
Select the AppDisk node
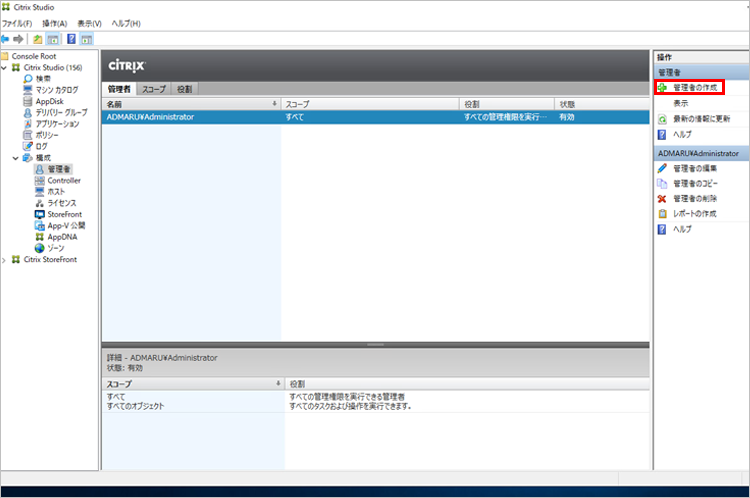tap(49, 101)
